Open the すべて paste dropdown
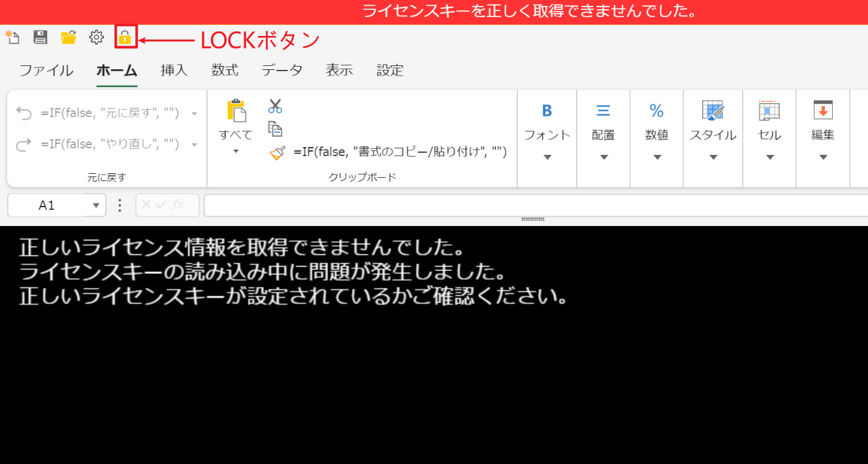This screenshot has width=868, height=464. click(x=236, y=152)
